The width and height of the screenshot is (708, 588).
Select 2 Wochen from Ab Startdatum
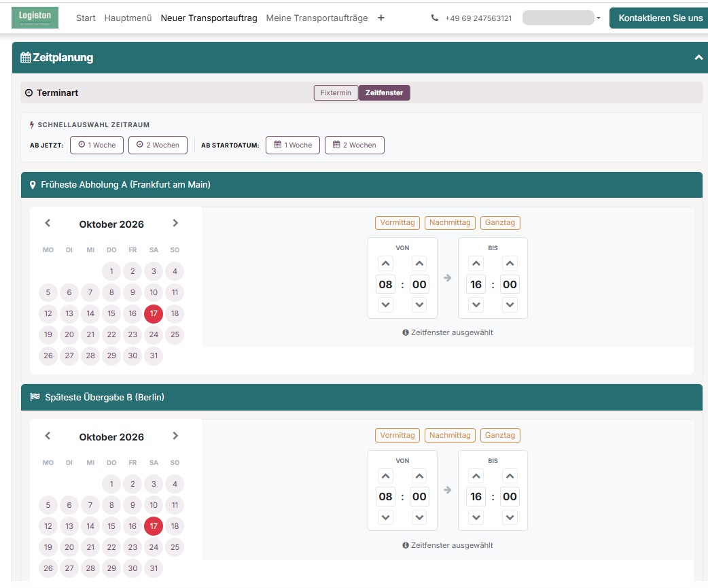click(355, 145)
